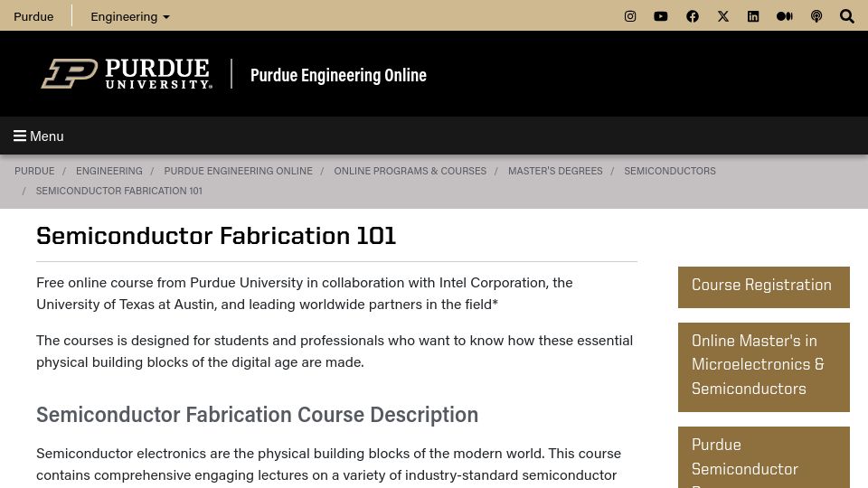Open the Purdue Semiconductor button
868x488 pixels.
tap(764, 457)
